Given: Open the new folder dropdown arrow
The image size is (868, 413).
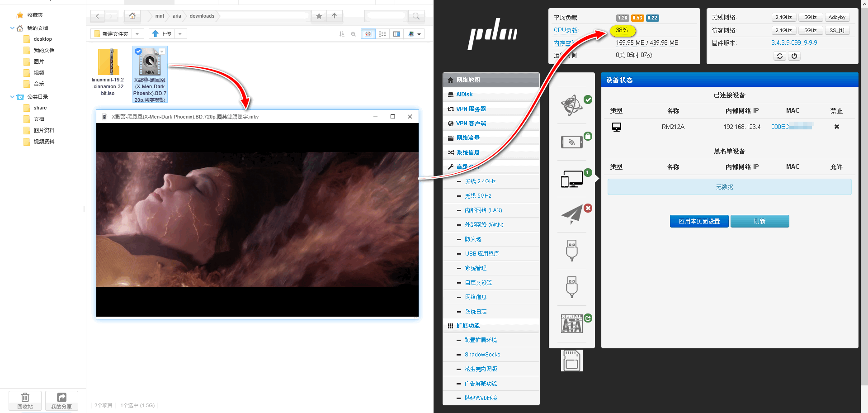Looking at the screenshot, I should click(138, 34).
